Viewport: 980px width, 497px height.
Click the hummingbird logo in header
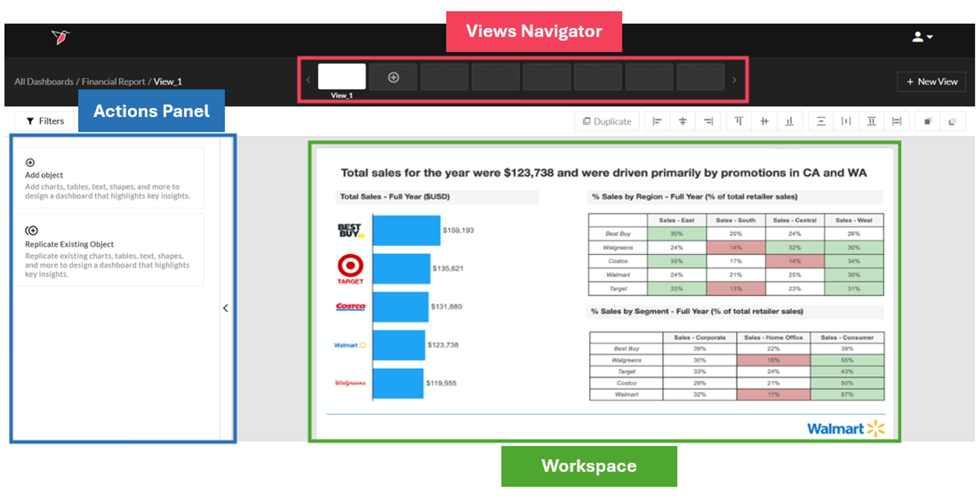pyautogui.click(x=60, y=37)
